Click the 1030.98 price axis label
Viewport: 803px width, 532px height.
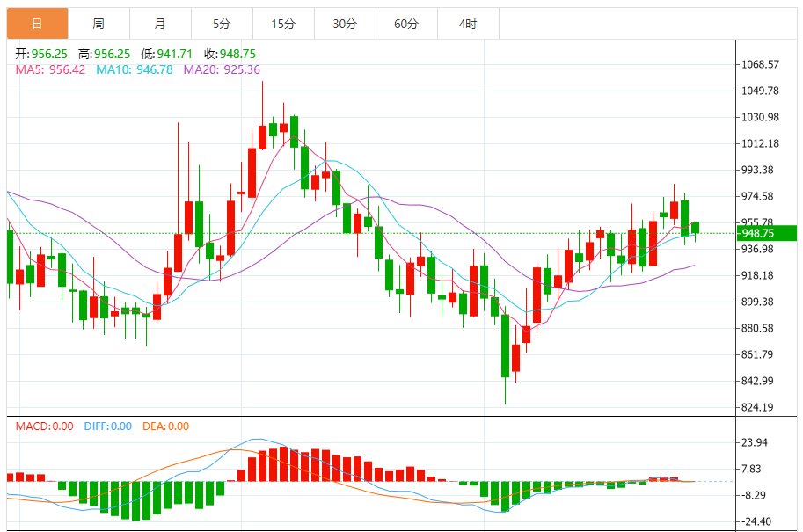pyautogui.click(x=761, y=117)
